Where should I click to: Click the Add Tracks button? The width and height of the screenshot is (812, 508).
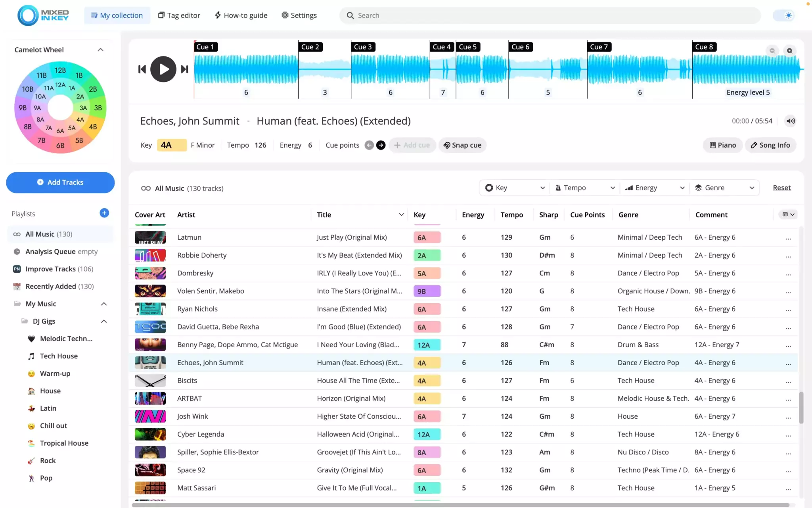[x=60, y=183]
